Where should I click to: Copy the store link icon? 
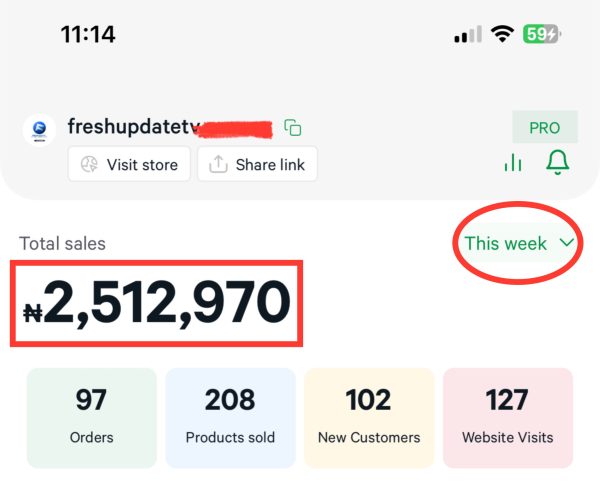[x=293, y=128]
